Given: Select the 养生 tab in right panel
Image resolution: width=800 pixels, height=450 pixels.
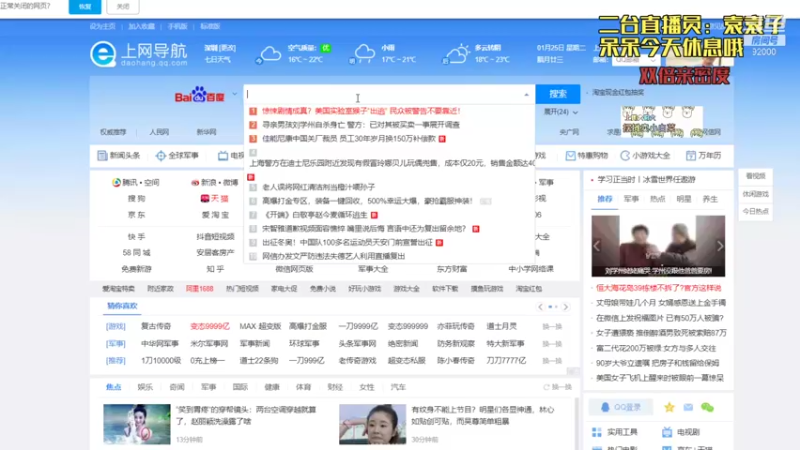Looking at the screenshot, I should click(710, 199).
